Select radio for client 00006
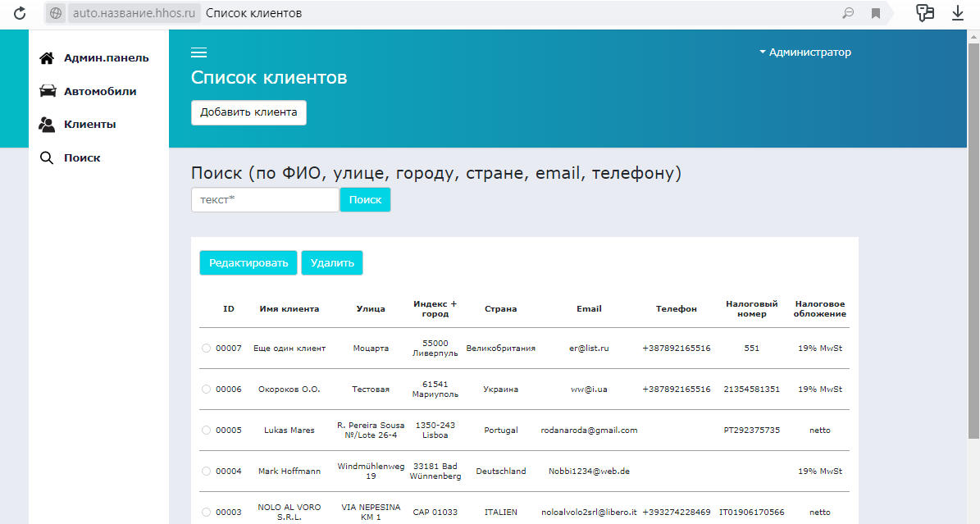The width and height of the screenshot is (980, 524). [x=206, y=389]
